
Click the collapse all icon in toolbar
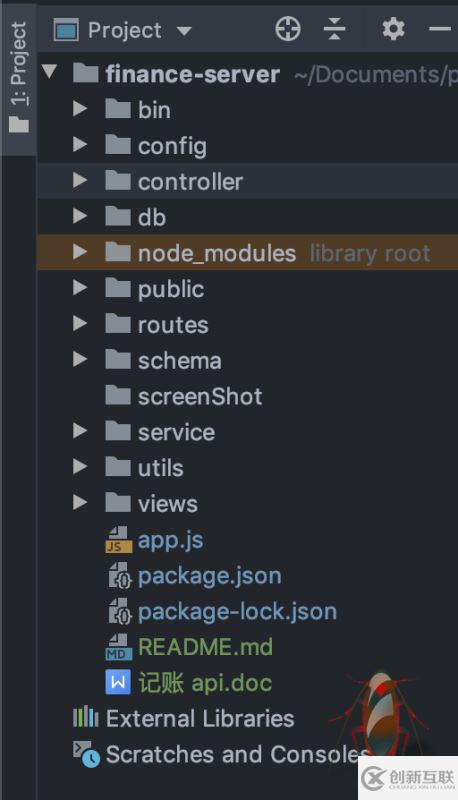(335, 29)
